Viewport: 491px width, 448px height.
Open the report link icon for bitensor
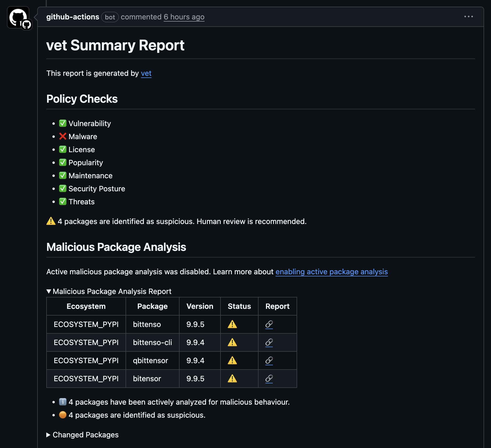click(269, 379)
